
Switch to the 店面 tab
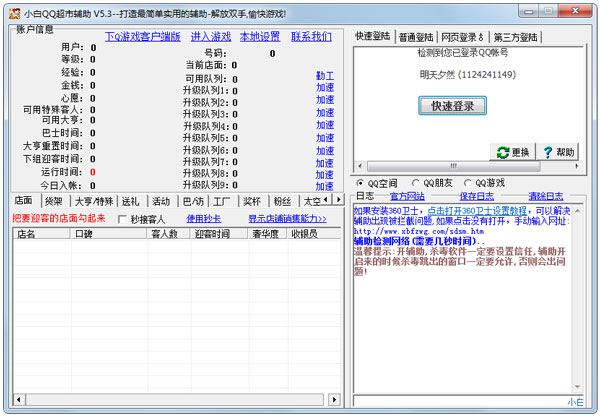[24, 200]
